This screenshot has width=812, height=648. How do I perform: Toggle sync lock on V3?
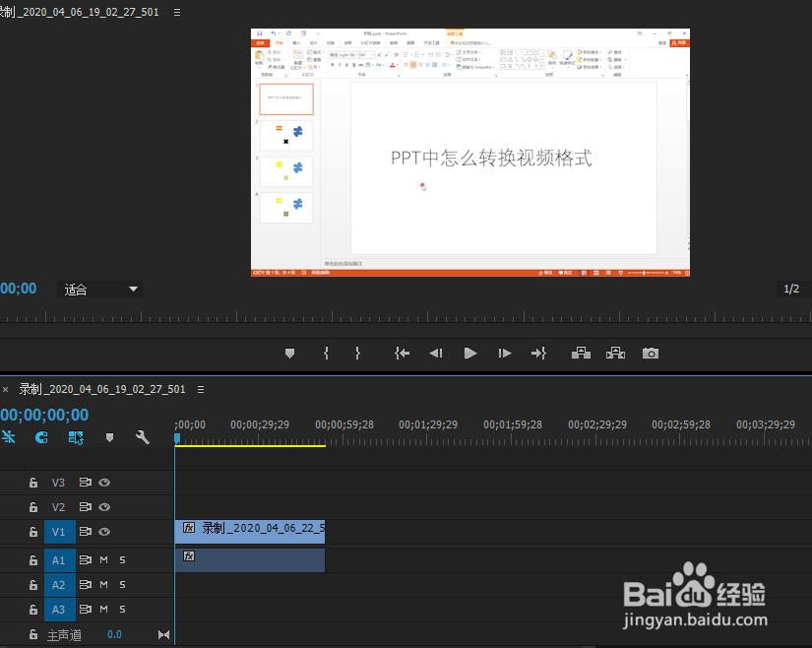86,483
